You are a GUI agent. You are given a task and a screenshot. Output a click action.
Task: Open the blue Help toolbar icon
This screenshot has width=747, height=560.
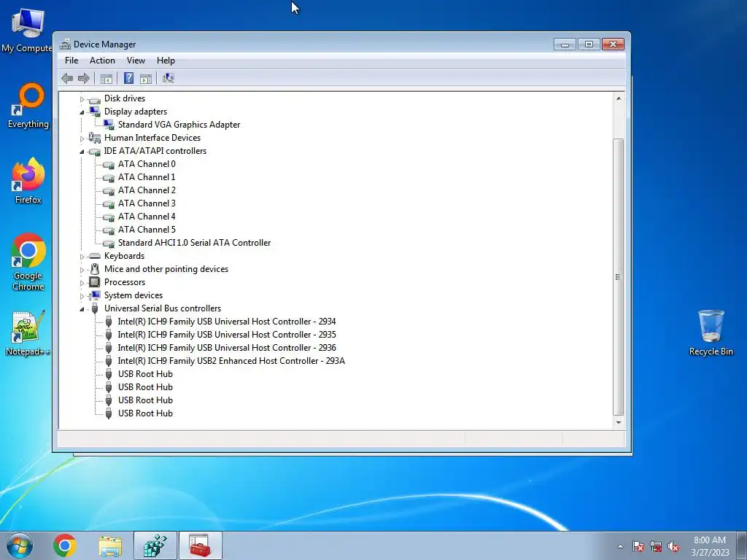coord(128,78)
